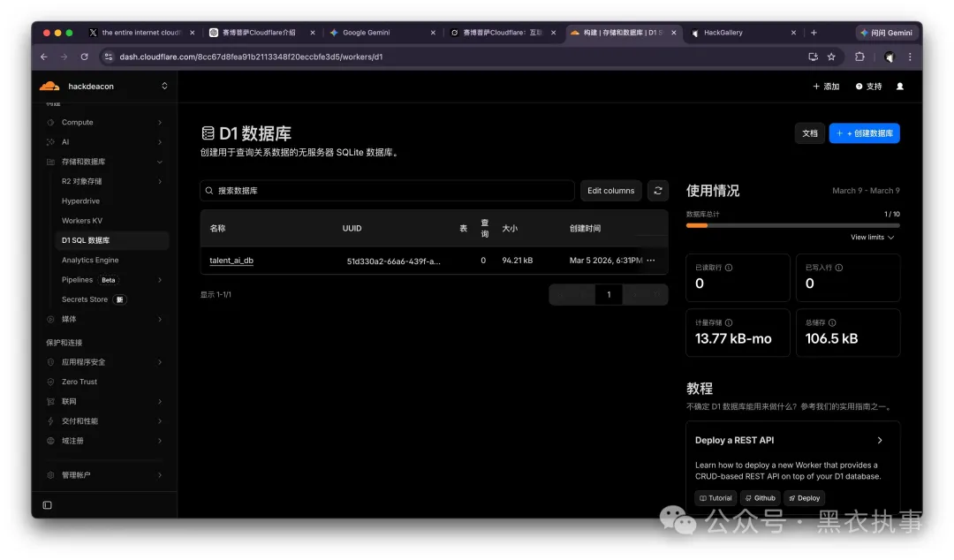The width and height of the screenshot is (954, 560).
Task: Select page 1 in pagination
Action: pos(609,295)
